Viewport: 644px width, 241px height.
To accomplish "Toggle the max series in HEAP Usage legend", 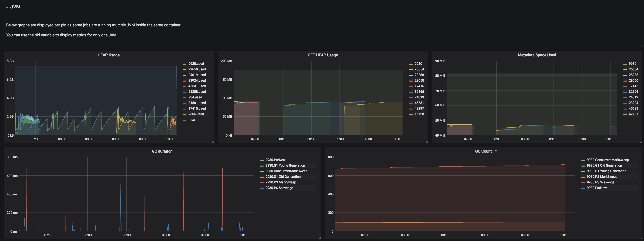I will 192,120.
